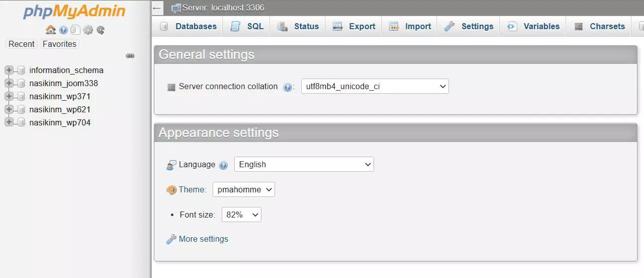Viewport: 644px width, 278px height.
Task: Open nasikinm_wp371 database
Action: (60, 97)
